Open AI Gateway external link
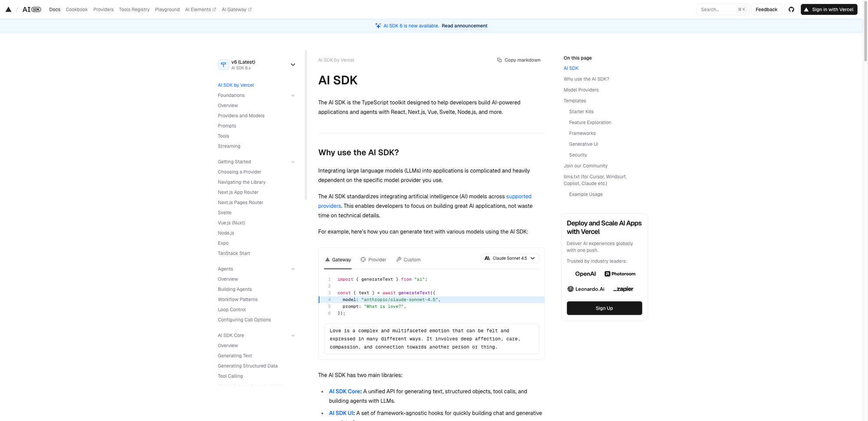This screenshot has height=421, width=868. (237, 10)
